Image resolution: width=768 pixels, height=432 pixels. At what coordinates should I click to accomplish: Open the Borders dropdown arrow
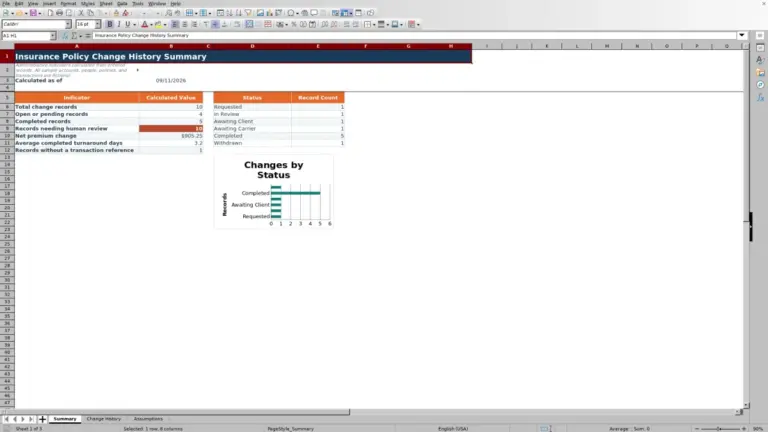pos(374,24)
